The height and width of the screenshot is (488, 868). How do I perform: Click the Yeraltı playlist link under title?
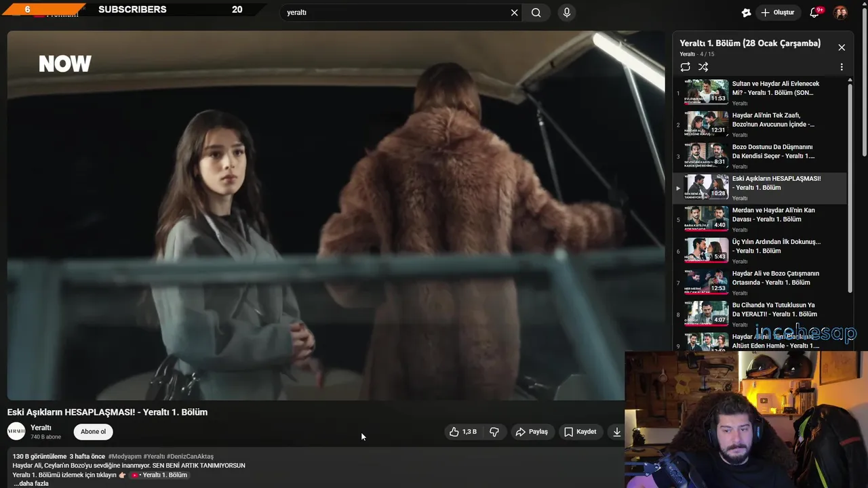(688, 54)
